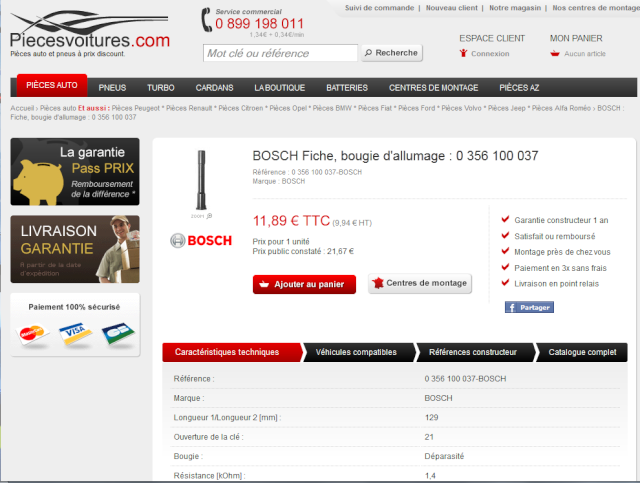Open Pièces Renault link

click(189, 108)
